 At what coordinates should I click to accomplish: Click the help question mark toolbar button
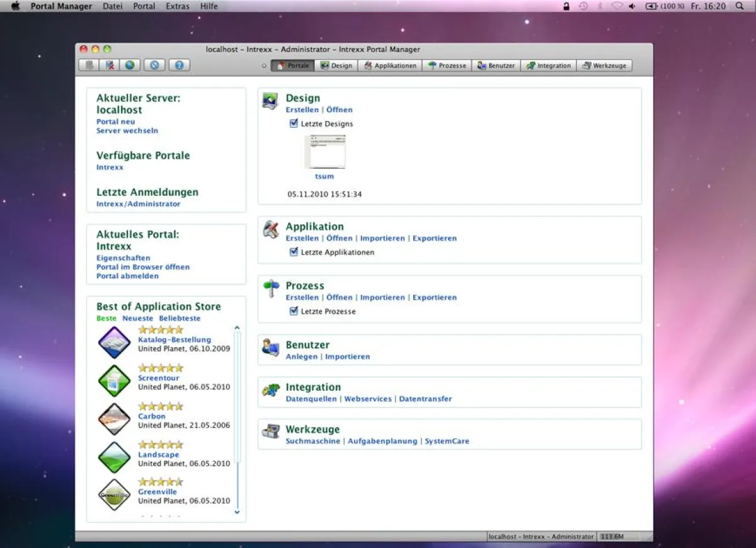click(179, 65)
